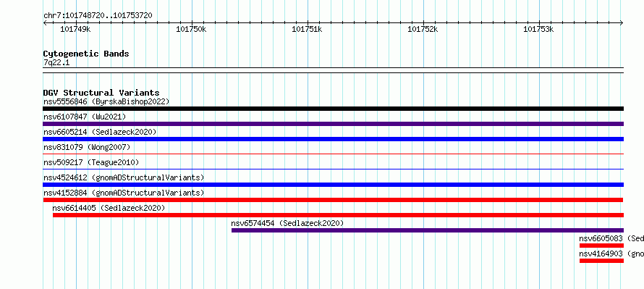Image resolution: width=644 pixels, height=289 pixels.
Task: Click the 101751k ruler tick label
Action: tap(307, 29)
